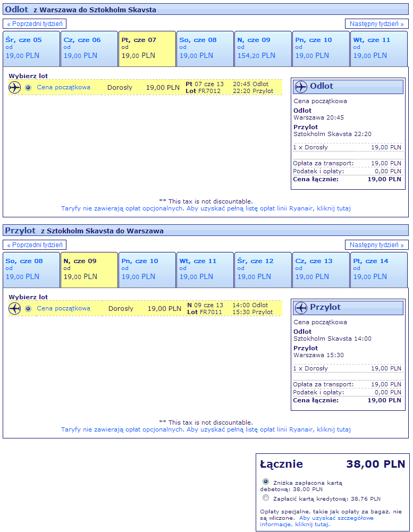
Task: Open Cena początkowa link for flight FR7012
Action: [x=63, y=88]
